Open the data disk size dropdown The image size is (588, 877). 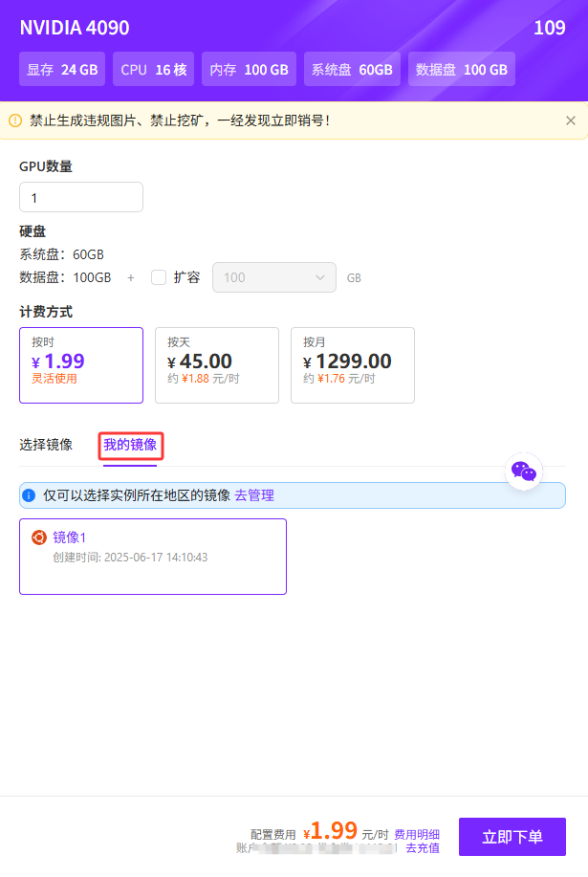point(273,277)
